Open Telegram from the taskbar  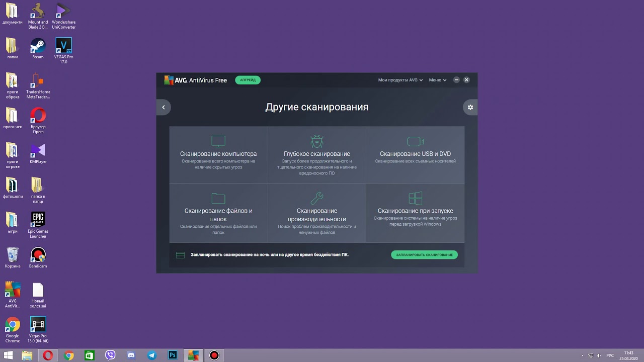[x=152, y=355]
